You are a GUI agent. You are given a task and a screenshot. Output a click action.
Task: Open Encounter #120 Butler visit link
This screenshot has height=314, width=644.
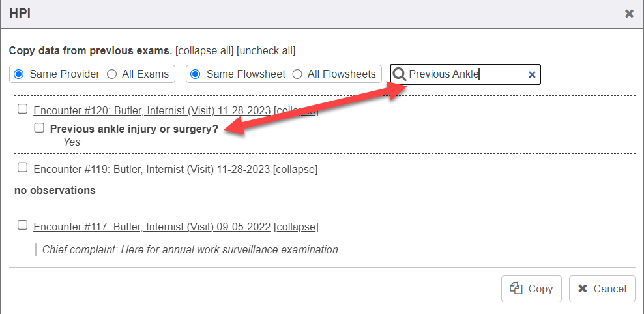pos(151,110)
